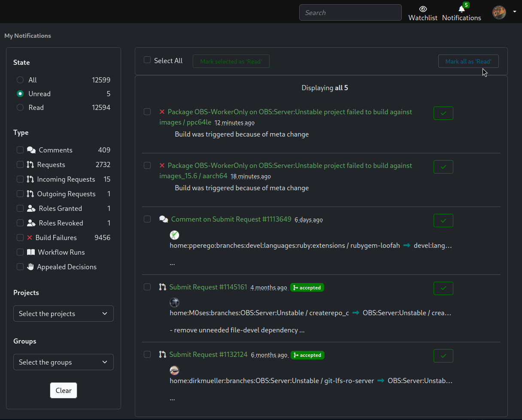Click into the Search field

350,12
